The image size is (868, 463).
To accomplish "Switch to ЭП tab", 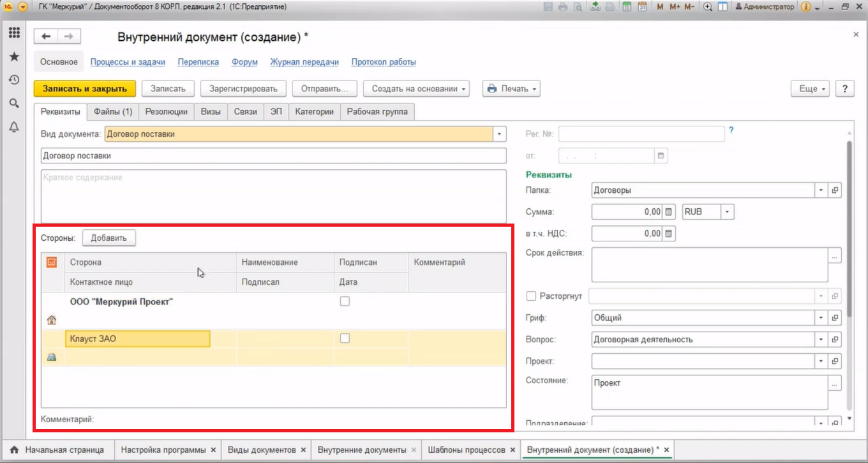I will coord(276,111).
